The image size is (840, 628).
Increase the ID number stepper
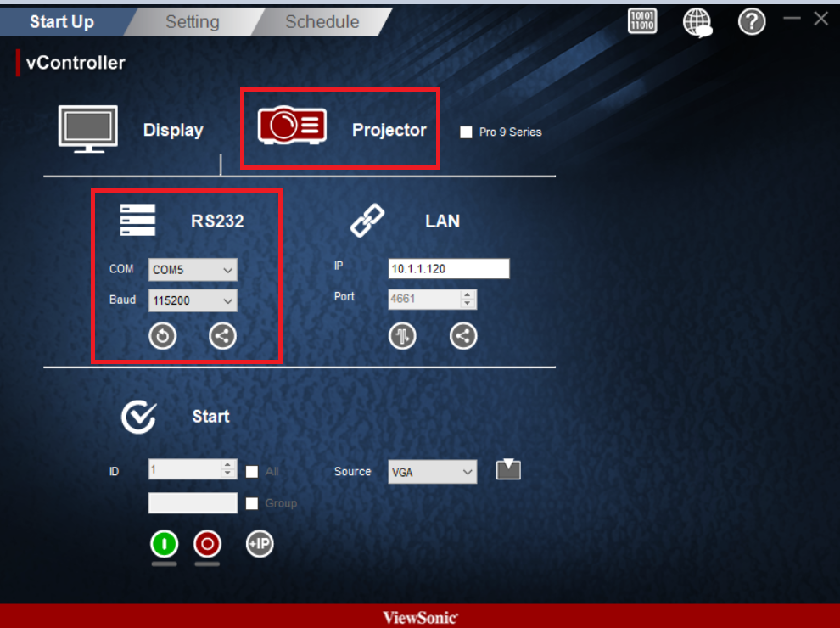[227, 464]
